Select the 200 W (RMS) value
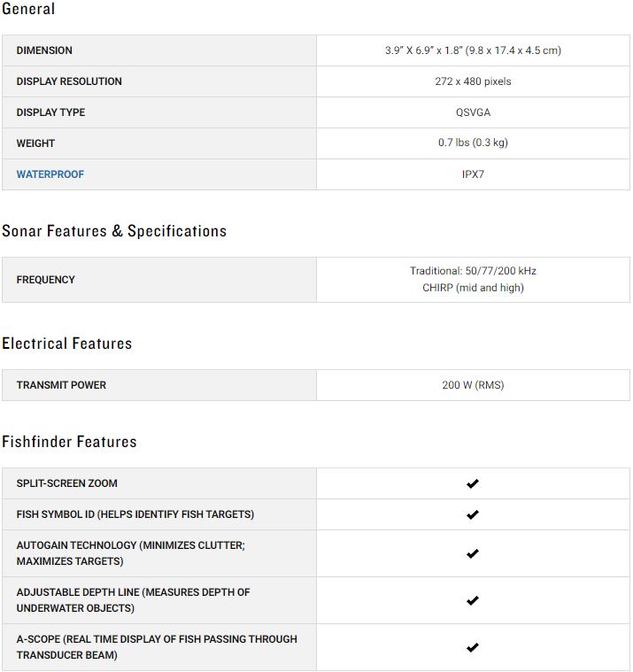Viewport: 633px width, 672px height. [x=473, y=385]
